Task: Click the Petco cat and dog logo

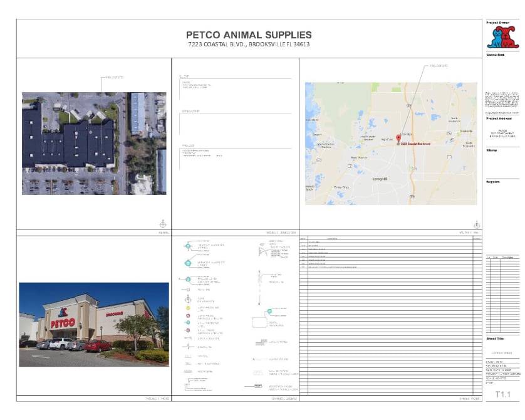Action: coord(502,37)
